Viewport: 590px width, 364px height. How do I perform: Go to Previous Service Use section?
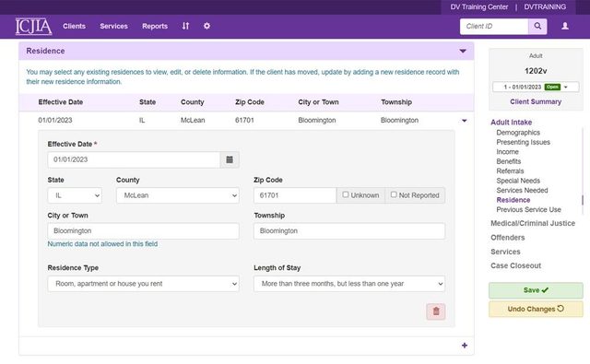(528, 210)
